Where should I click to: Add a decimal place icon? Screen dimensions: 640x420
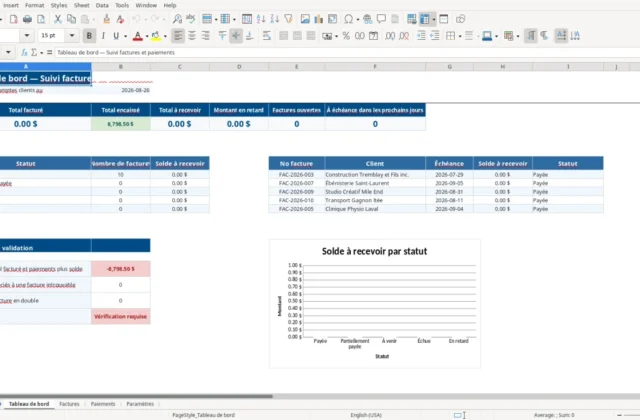390,36
